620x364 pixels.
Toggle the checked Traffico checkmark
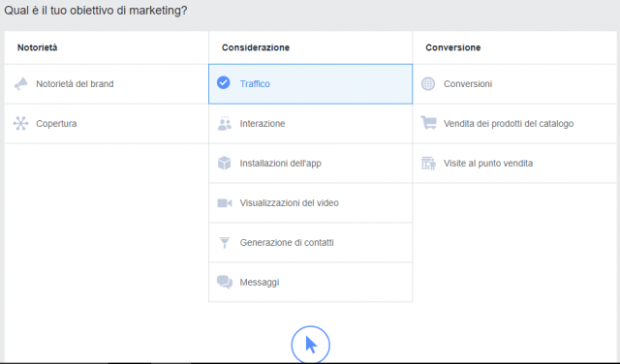(224, 83)
